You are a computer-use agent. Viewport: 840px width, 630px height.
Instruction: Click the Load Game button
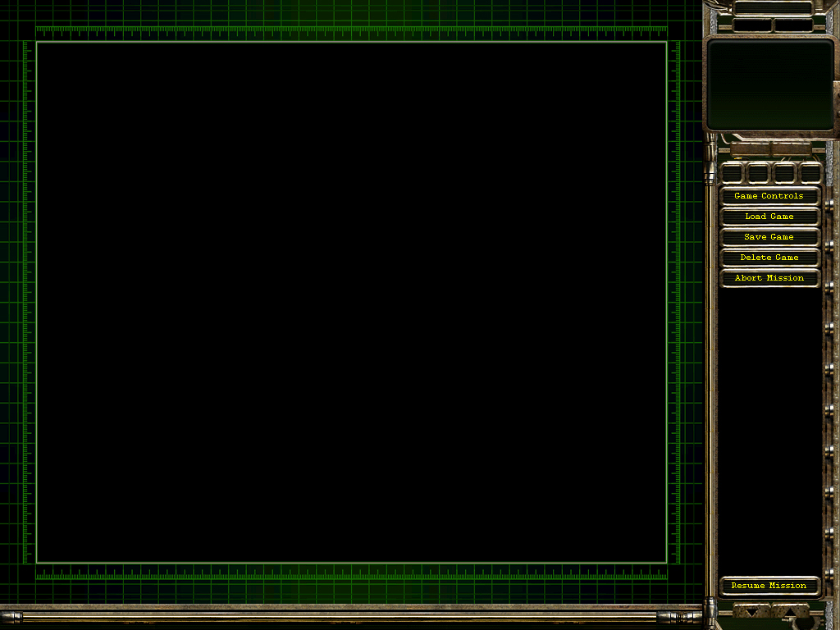coord(769,217)
